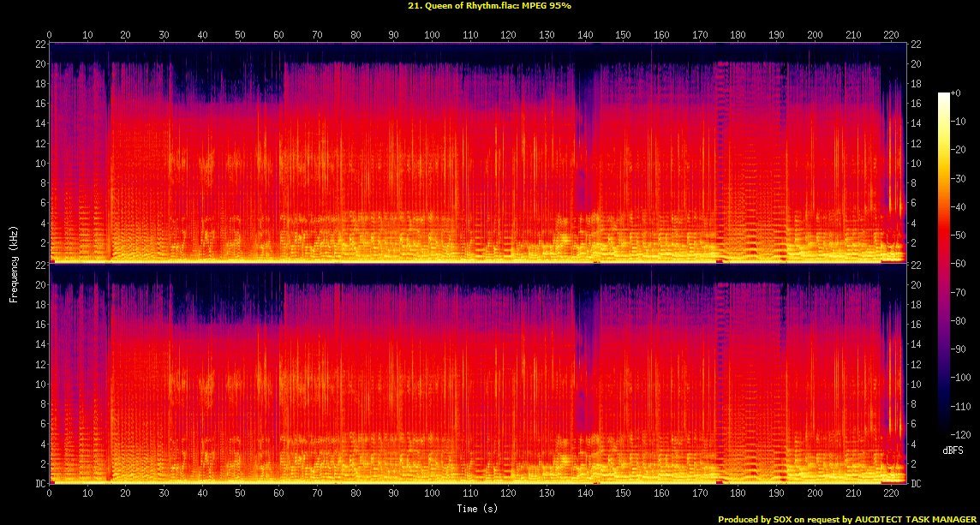The height and width of the screenshot is (525, 980).
Task: Select the '-20' value on the dBFS scale
Action: point(957,149)
